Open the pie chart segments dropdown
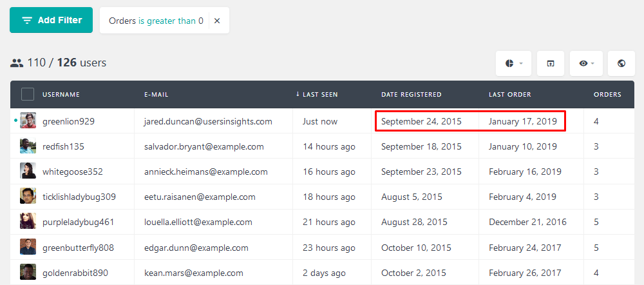644x285 pixels. pyautogui.click(x=513, y=63)
